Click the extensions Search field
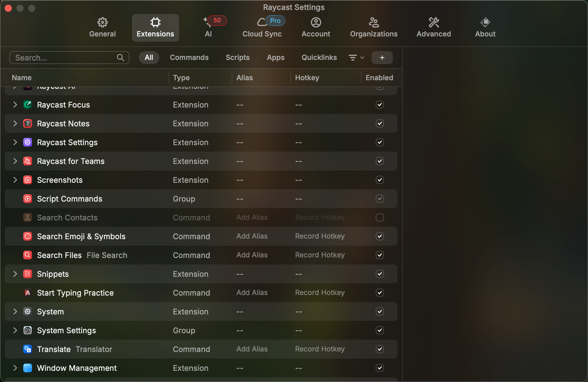 [65, 58]
